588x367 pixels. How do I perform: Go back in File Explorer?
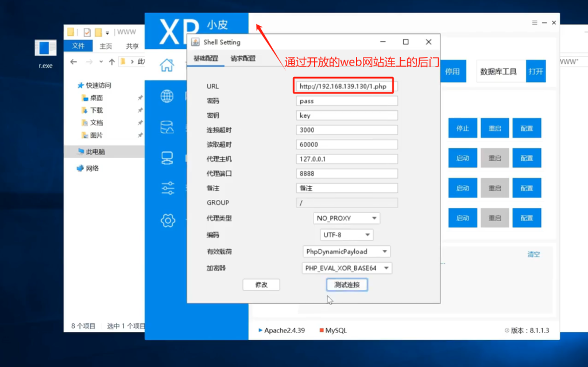click(x=73, y=61)
